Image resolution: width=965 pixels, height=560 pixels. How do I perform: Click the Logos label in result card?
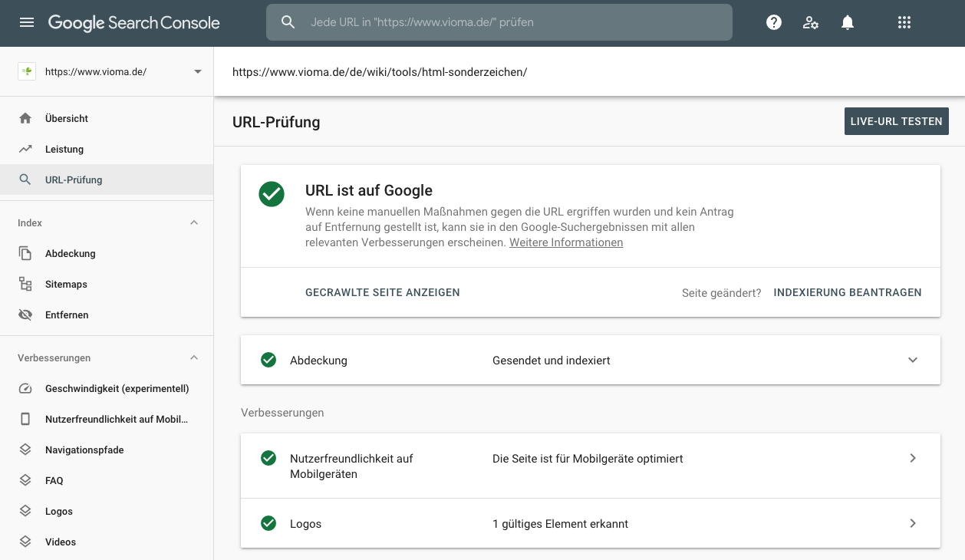(x=305, y=524)
